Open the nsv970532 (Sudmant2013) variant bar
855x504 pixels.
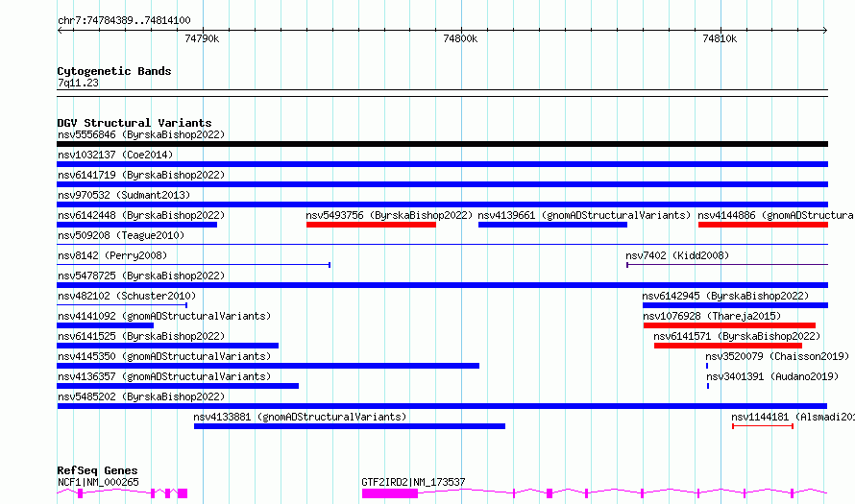pyautogui.click(x=442, y=204)
